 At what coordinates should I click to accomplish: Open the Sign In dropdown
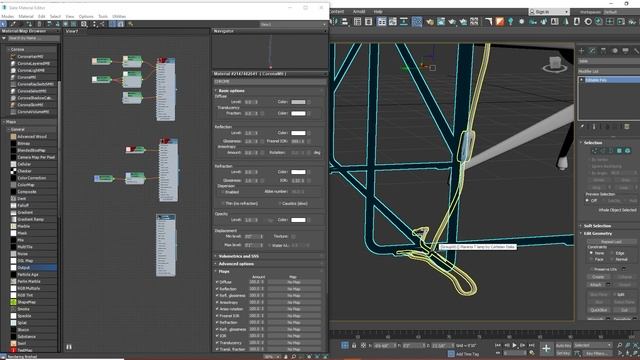[x=549, y=12]
